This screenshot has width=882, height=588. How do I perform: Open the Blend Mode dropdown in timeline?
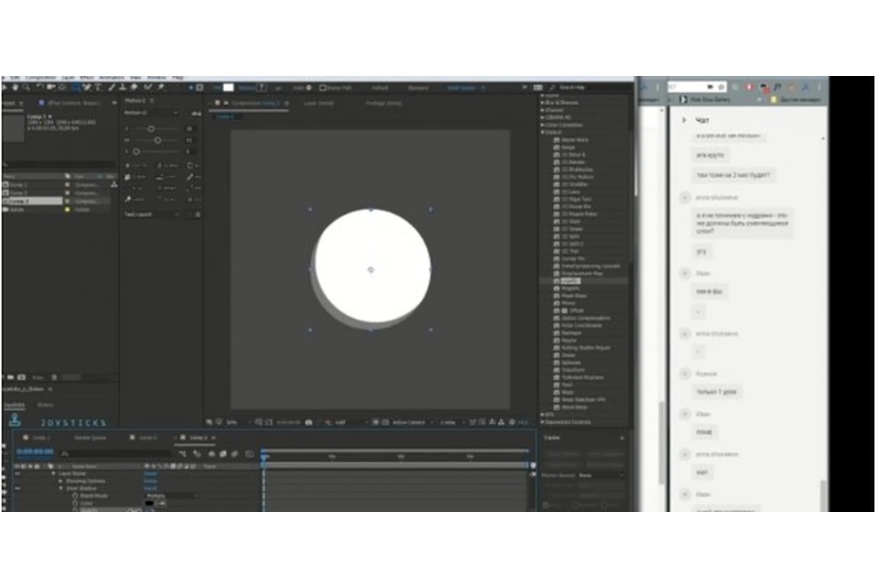tap(172, 496)
